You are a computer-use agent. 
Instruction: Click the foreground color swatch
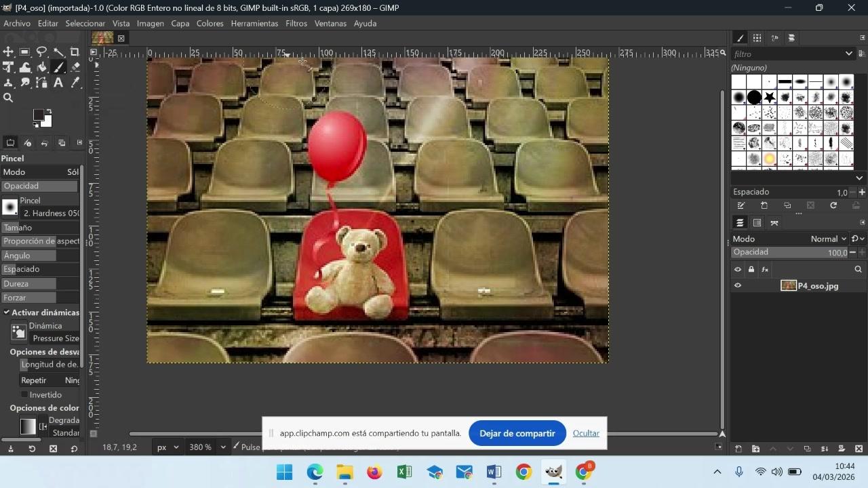(x=39, y=115)
